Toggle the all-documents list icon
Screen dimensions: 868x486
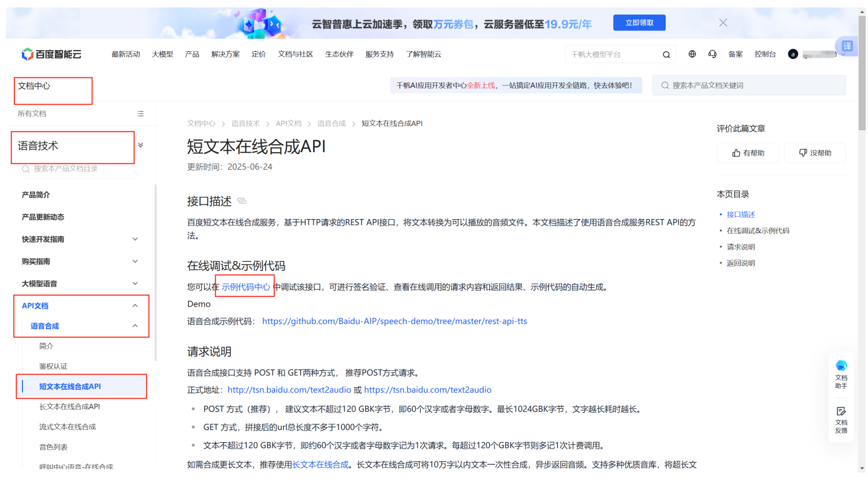(141, 114)
